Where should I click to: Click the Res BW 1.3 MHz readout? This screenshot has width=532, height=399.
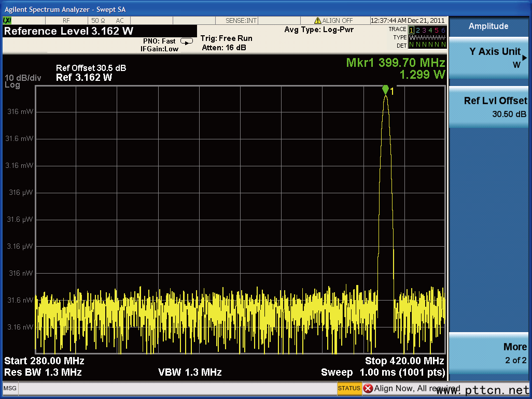coord(43,372)
